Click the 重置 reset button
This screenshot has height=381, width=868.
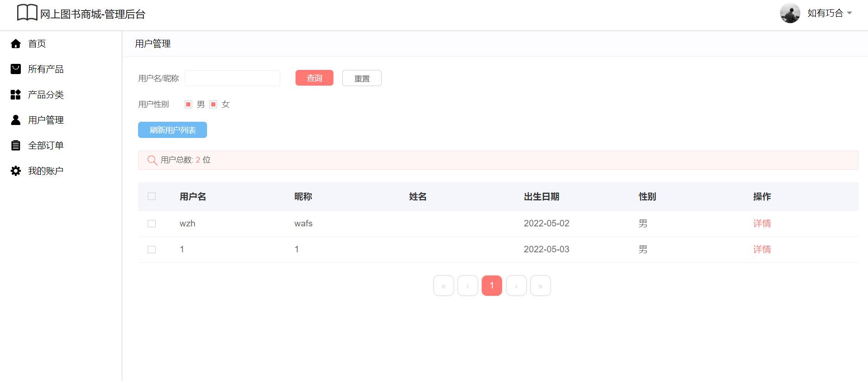tap(362, 78)
